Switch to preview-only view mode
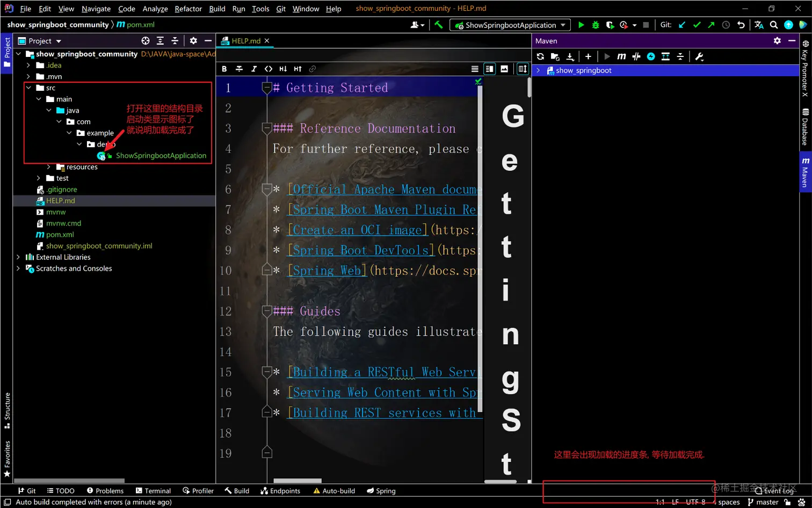812x508 pixels. click(504, 69)
